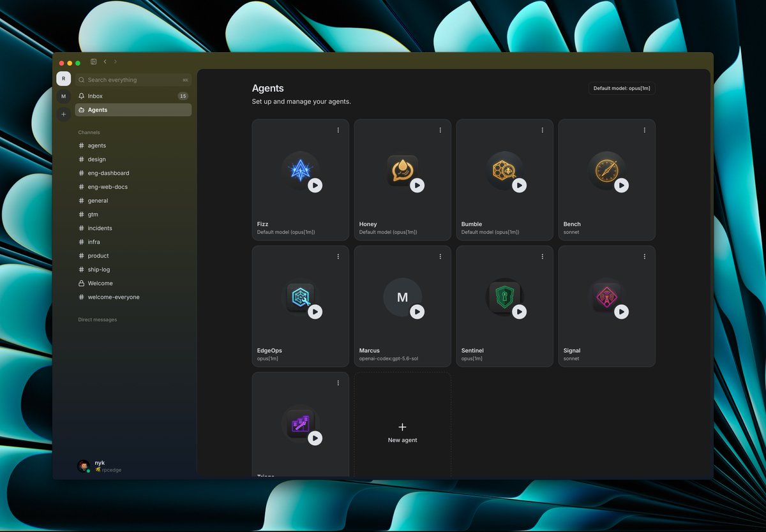Screen dimensions: 766x532
Task: Run the Bumble agent via its play button
Action: [x=519, y=185]
